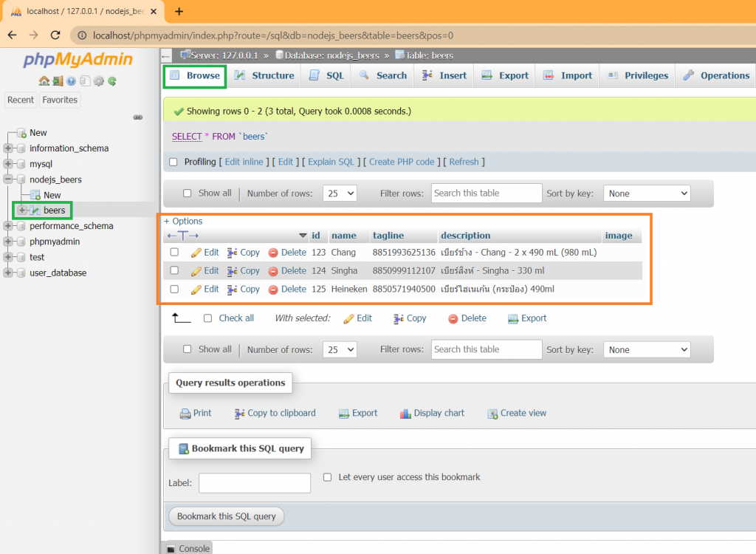The width and height of the screenshot is (756, 554).
Task: Open the top Sort by key dropdown
Action: (647, 194)
